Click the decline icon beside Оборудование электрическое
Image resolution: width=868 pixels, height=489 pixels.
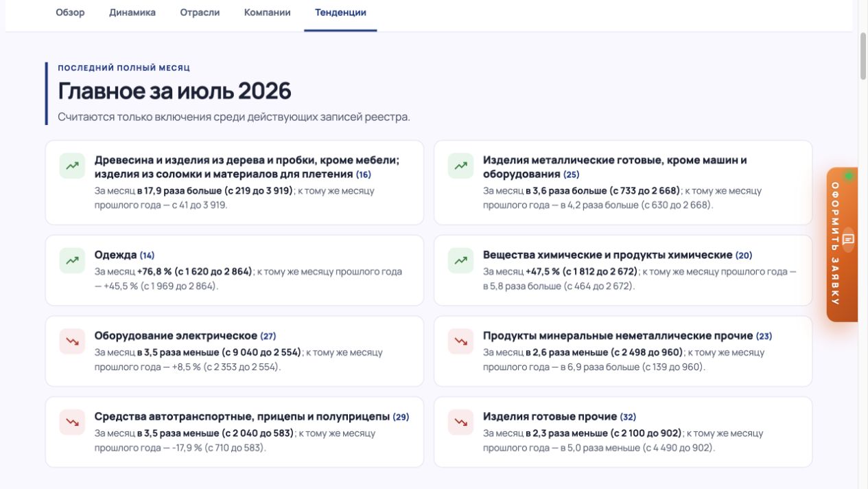pyautogui.click(x=72, y=341)
